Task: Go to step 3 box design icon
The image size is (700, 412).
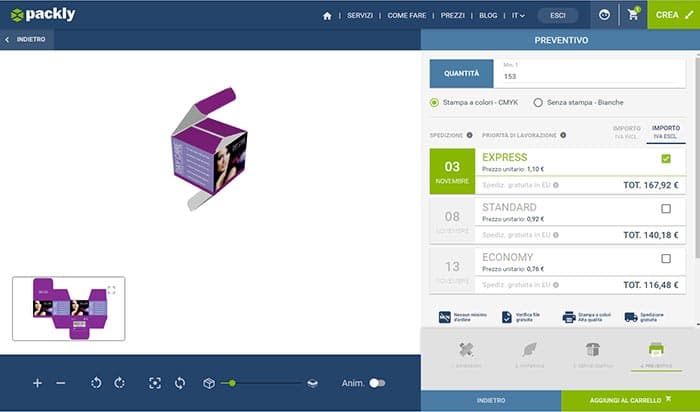Action: coord(593,350)
